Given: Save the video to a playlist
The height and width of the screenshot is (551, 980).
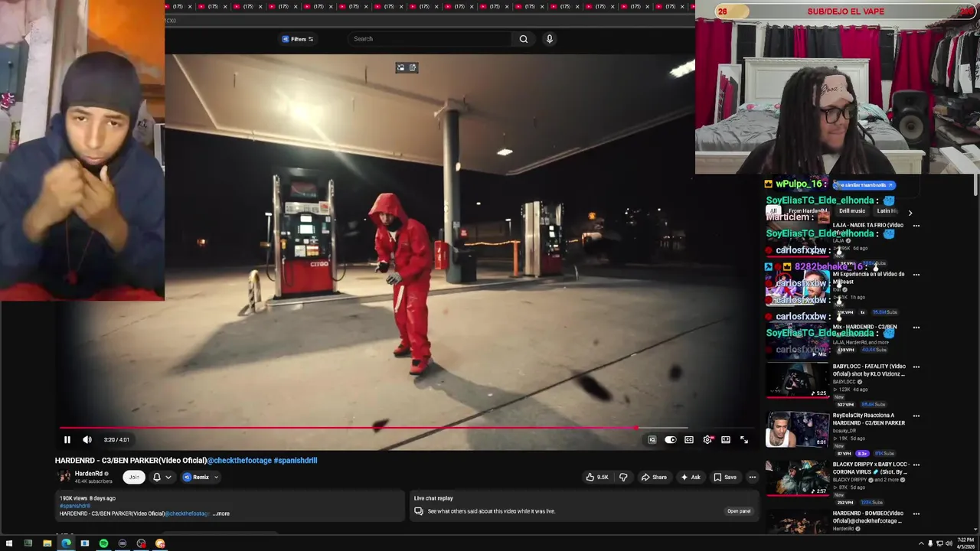Looking at the screenshot, I should [725, 477].
